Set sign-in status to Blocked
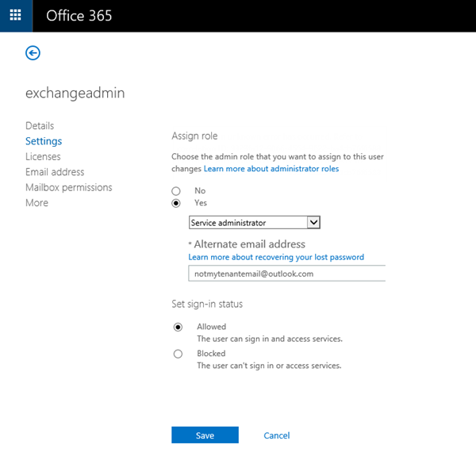The height and width of the screenshot is (456, 476). [x=178, y=354]
